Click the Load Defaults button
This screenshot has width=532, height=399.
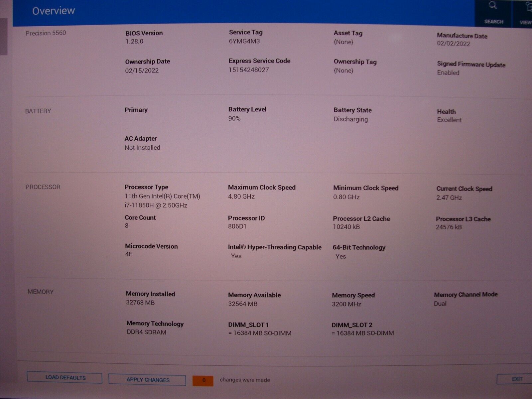(x=65, y=378)
